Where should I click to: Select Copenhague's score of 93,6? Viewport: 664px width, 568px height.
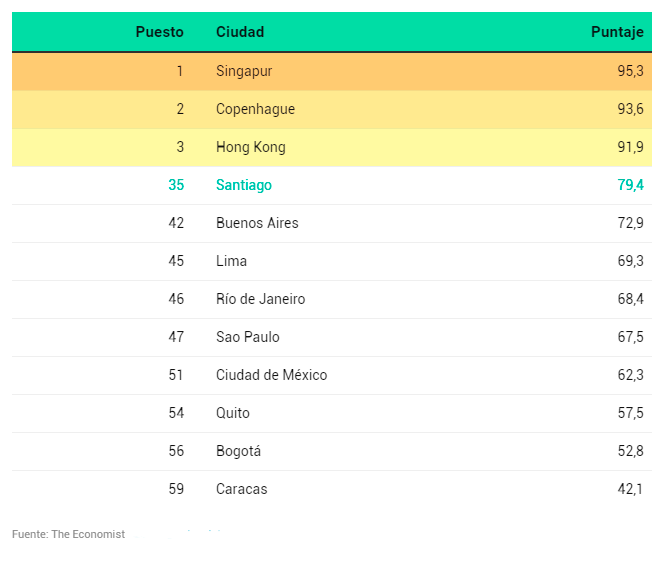tap(630, 109)
